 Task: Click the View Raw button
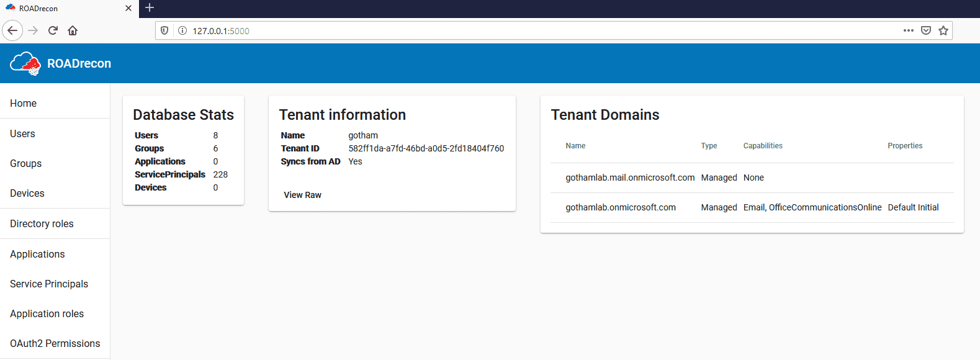click(302, 195)
